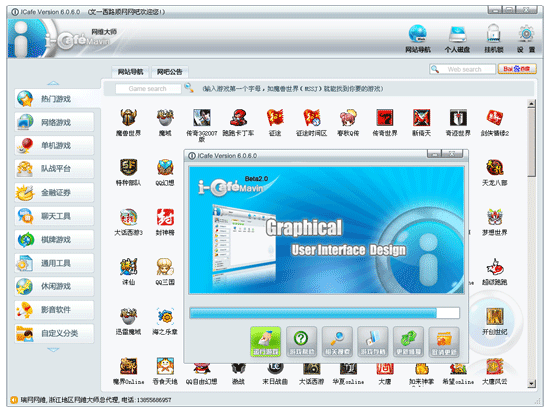This screenshot has height=411, width=550.
Task: Select the 网络游戏 category
Action: 54,122
